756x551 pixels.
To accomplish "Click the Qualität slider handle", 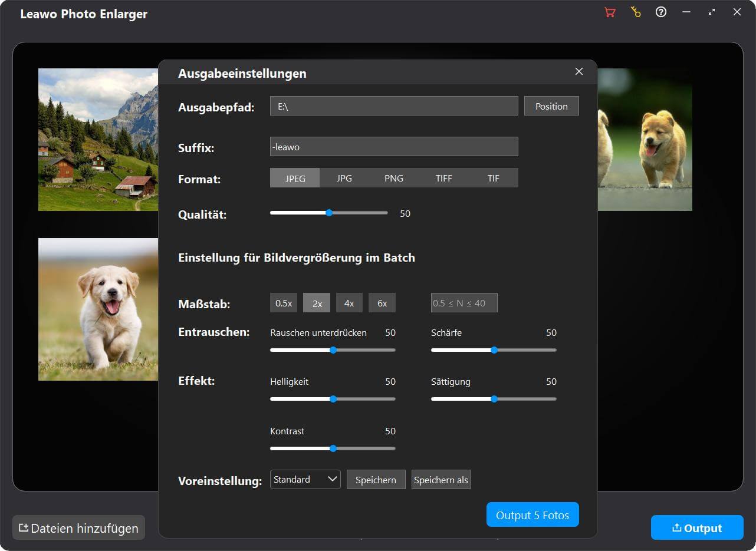I will (329, 213).
